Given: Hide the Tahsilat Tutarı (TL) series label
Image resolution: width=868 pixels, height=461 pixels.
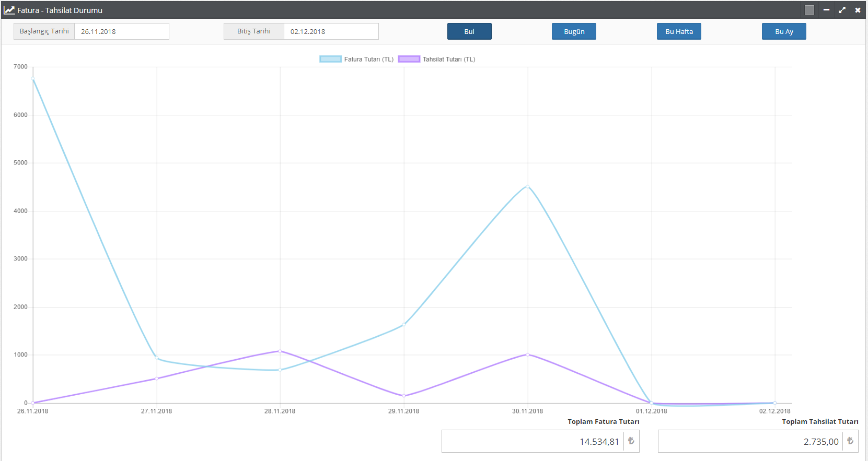Looking at the screenshot, I should coord(449,60).
